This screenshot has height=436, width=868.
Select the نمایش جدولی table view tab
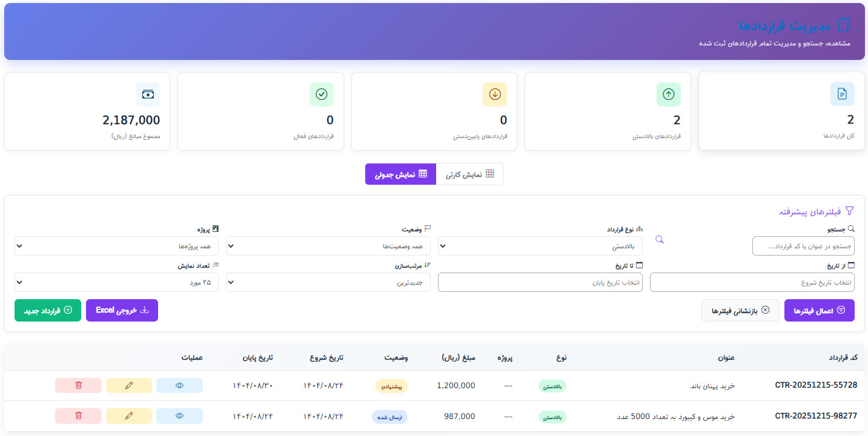[400, 174]
